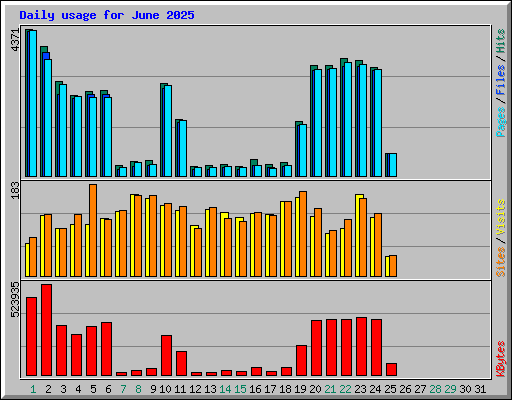The image size is (512, 400).
Task: Click the cyan Pages bar for day 22
Action: coord(348,119)
